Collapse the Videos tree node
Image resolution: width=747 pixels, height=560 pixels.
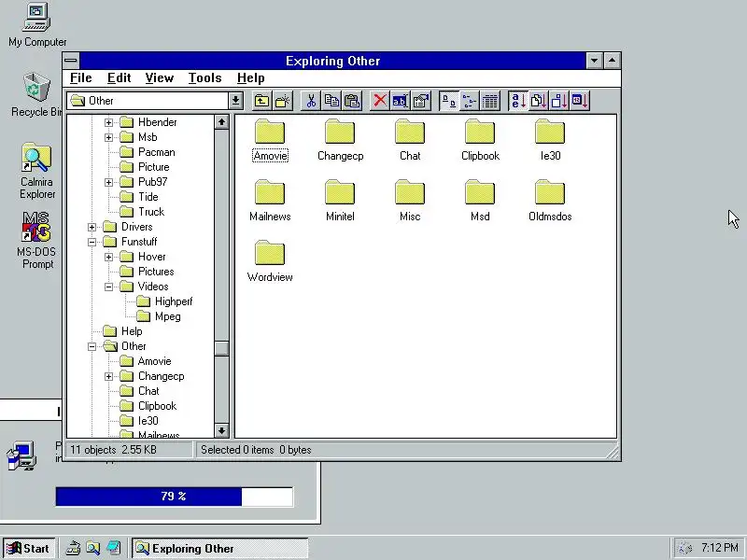tap(108, 287)
